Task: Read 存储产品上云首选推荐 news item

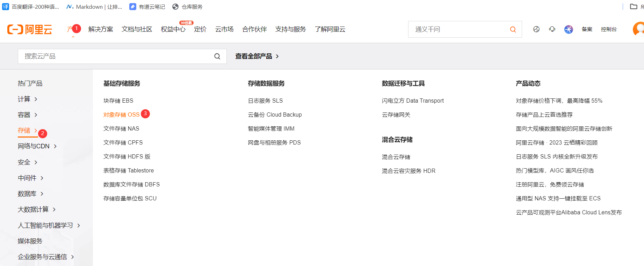Action: (544, 114)
